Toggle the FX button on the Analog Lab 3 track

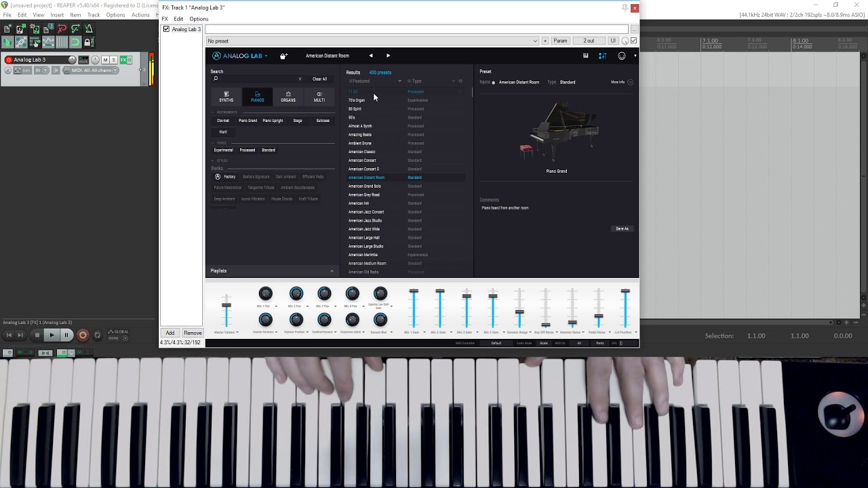pyautogui.click(x=123, y=60)
